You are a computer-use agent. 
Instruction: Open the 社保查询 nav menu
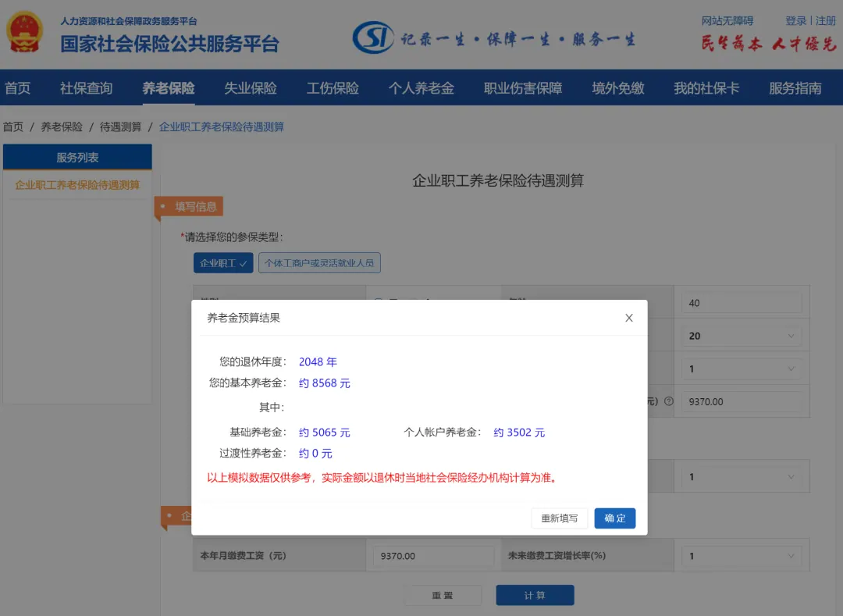[x=86, y=87]
